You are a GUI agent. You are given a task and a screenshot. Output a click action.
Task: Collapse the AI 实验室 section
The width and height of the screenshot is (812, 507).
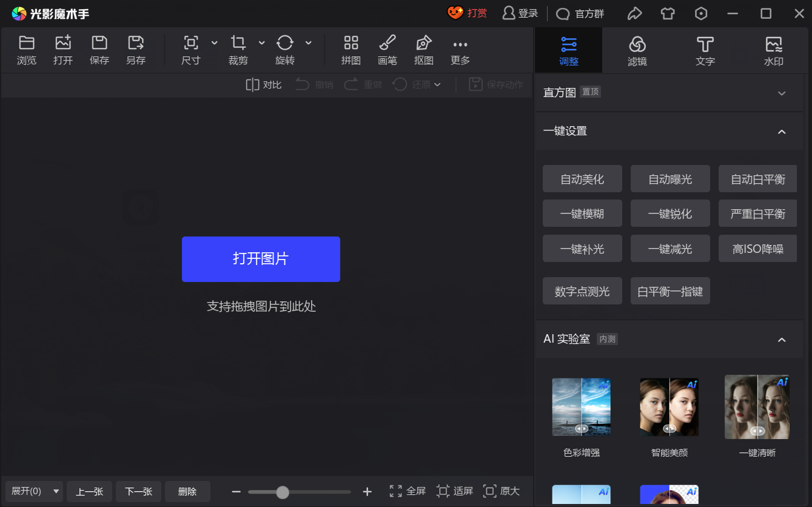click(782, 339)
